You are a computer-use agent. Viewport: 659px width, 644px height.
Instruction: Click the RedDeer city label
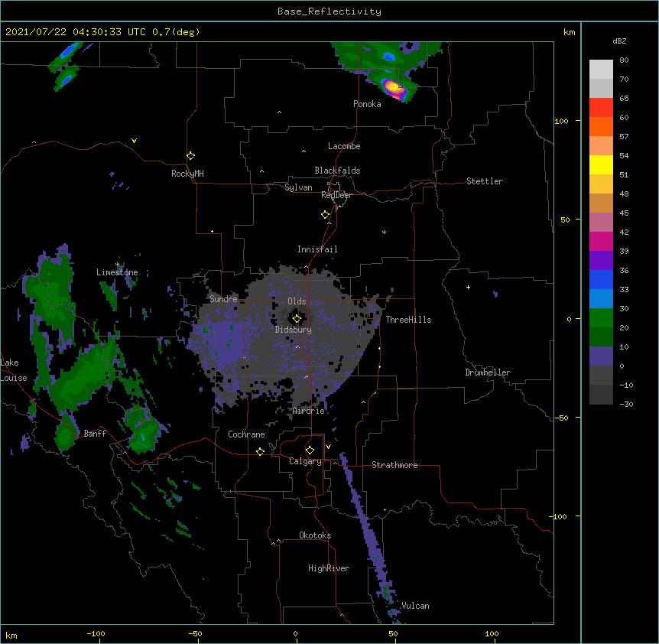click(x=336, y=195)
